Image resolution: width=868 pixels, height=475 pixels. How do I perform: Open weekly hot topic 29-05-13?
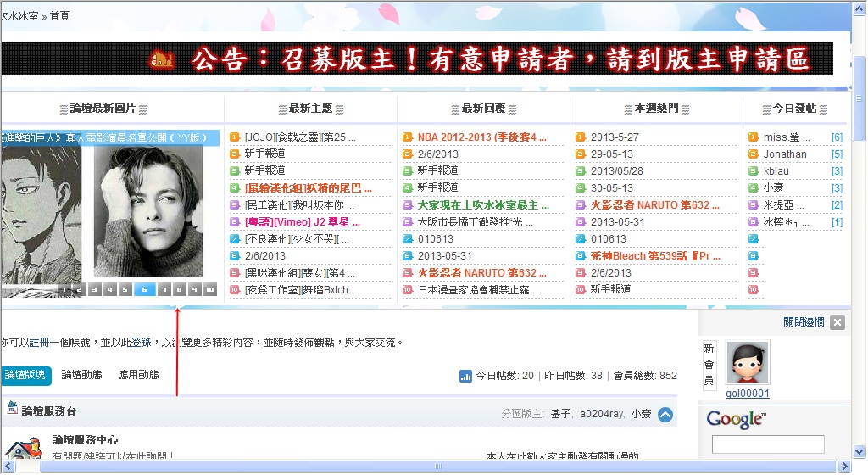coord(612,154)
